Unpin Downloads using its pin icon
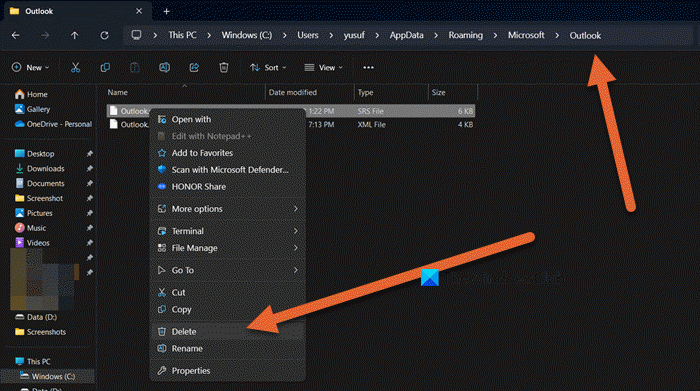Viewport: 700px width, 391px height. tap(89, 169)
